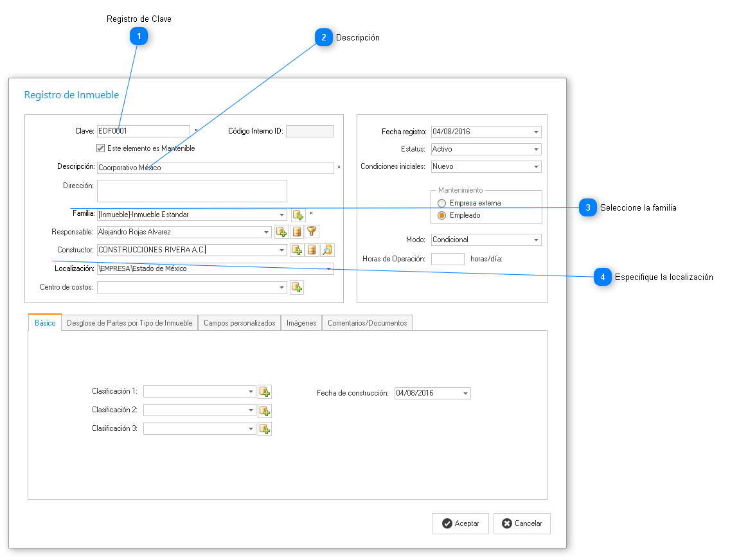
Task: Select the 'Empresa externa' radio option
Action: 441,203
